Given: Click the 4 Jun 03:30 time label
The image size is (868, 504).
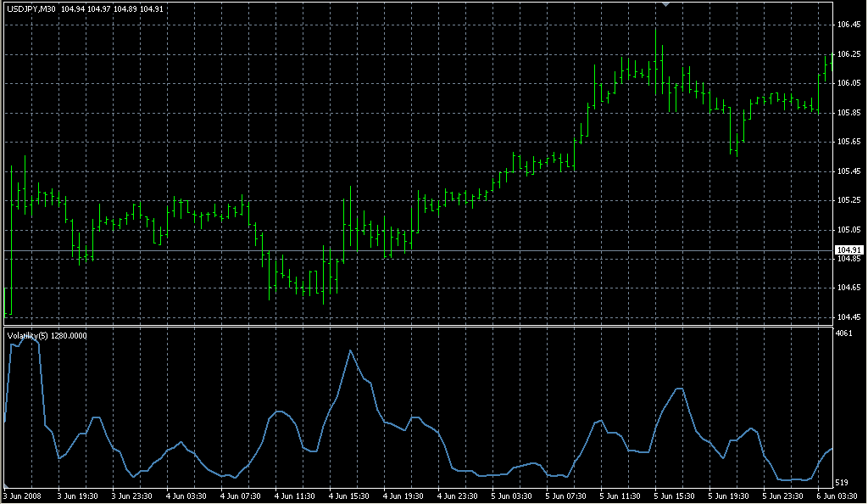Looking at the screenshot, I should click(x=186, y=496).
